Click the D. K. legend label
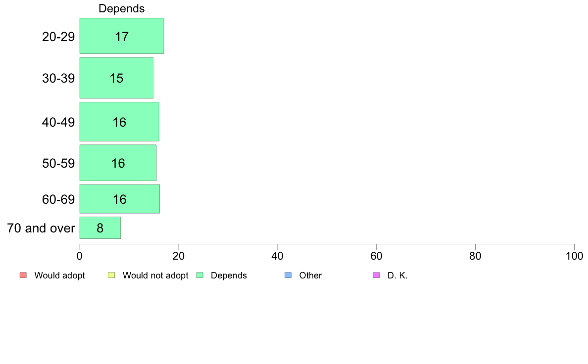588x364 pixels. click(x=397, y=275)
